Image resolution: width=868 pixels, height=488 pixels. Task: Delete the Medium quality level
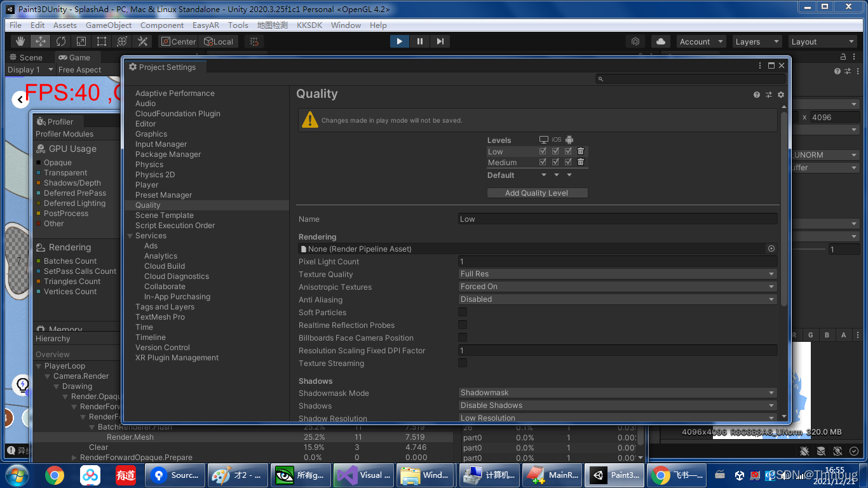point(580,162)
